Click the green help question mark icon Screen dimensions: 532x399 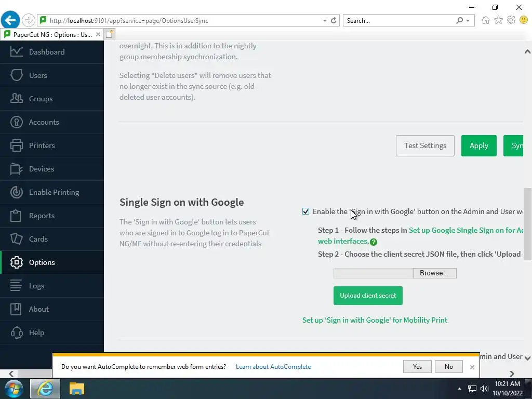pos(374,242)
